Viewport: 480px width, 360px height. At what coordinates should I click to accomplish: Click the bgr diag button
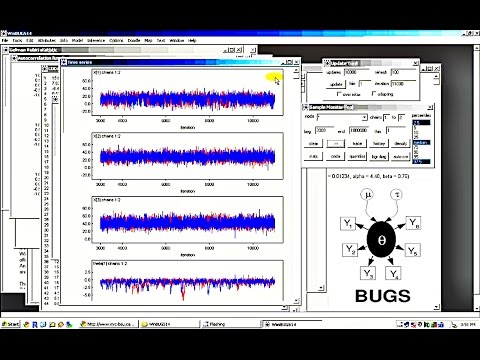coord(379,156)
